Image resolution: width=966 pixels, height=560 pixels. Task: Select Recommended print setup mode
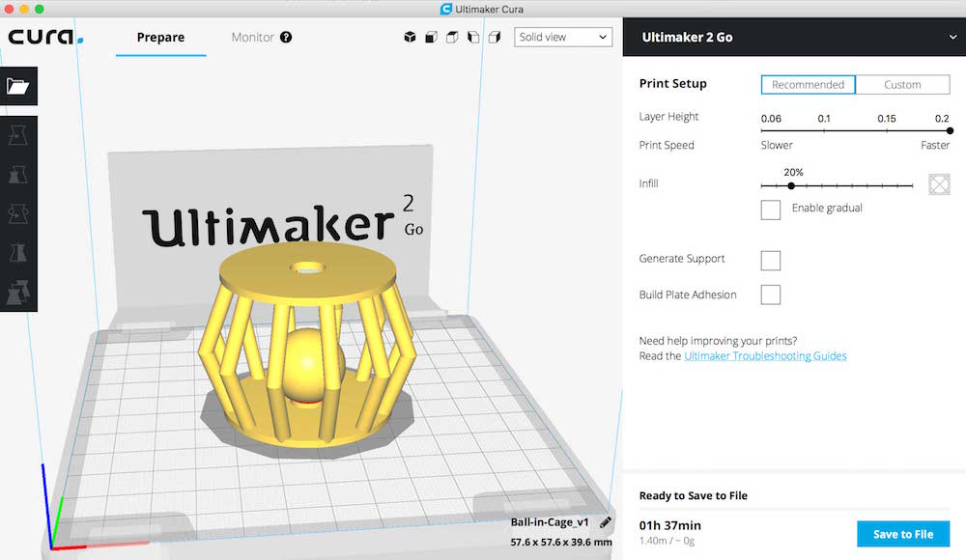(x=808, y=84)
